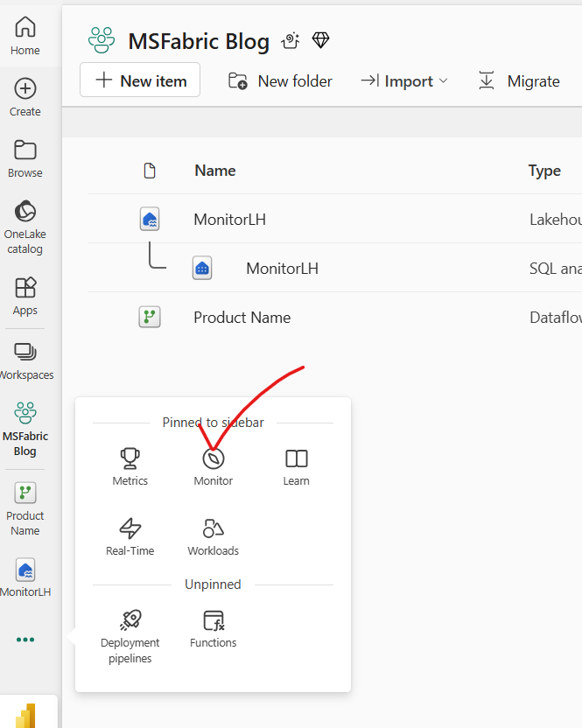Sort by the Name column header
This screenshot has width=582, height=728.
[215, 171]
